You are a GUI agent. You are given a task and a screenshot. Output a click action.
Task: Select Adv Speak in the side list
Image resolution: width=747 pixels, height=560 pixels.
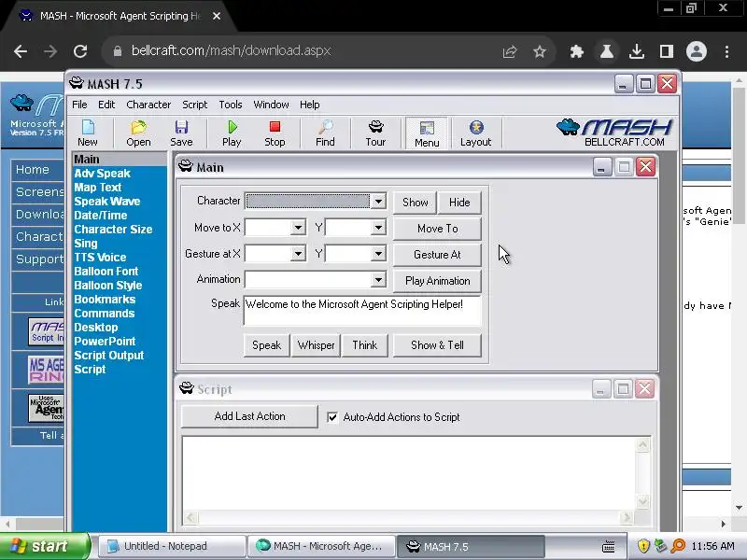[102, 174]
